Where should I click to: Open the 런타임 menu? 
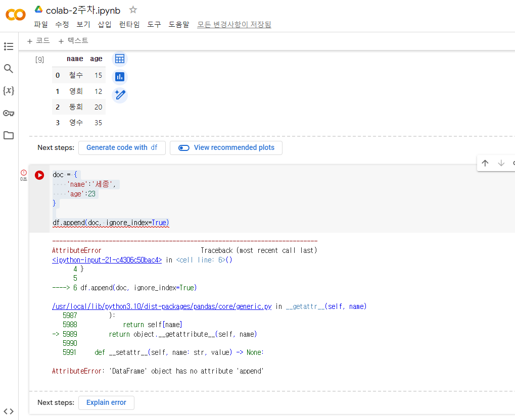[129, 24]
